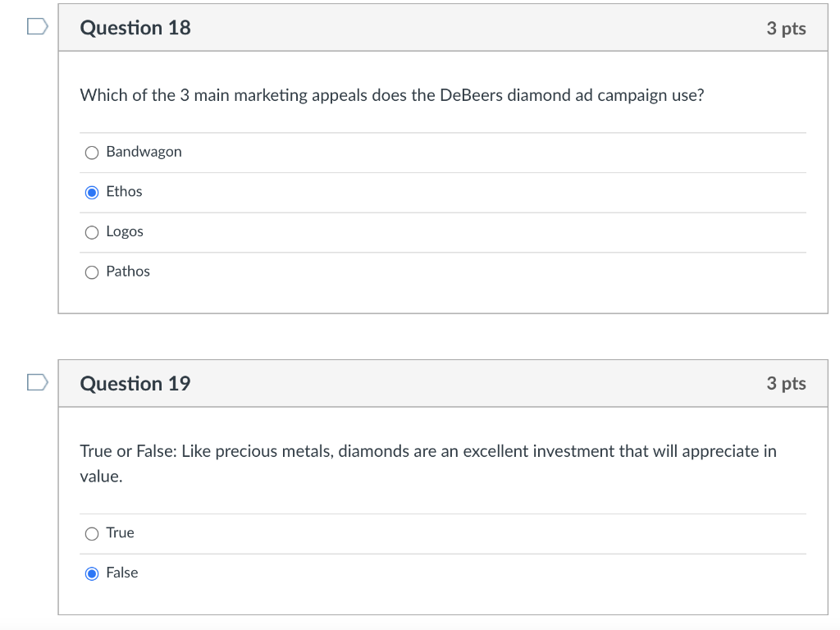Click the '3 pts' label of Question 19

point(786,383)
